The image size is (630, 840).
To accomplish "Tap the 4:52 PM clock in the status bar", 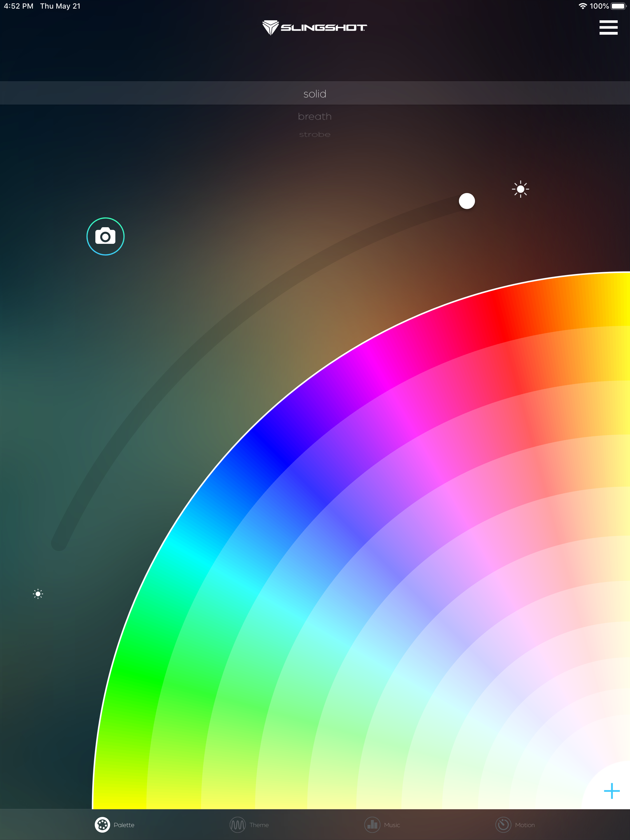I will pos(19,6).
